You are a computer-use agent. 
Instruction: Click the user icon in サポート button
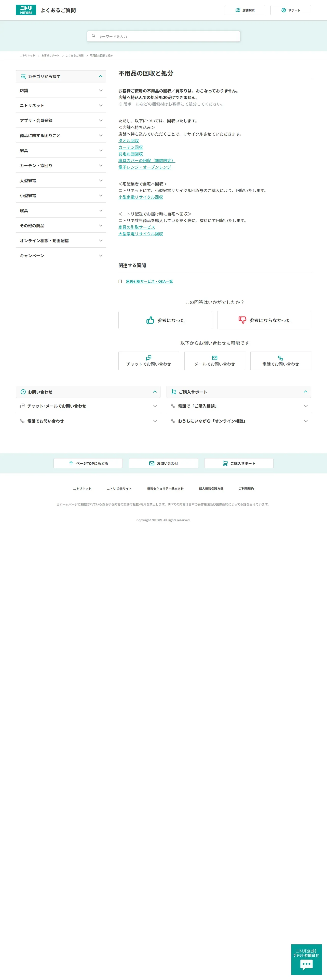(x=284, y=10)
